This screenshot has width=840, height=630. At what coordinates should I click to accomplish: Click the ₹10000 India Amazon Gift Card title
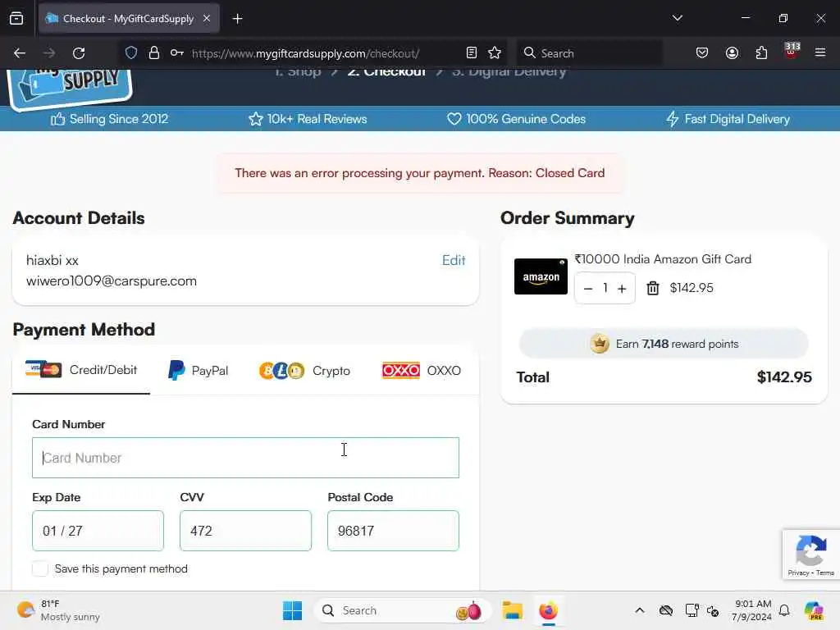pyautogui.click(x=663, y=259)
